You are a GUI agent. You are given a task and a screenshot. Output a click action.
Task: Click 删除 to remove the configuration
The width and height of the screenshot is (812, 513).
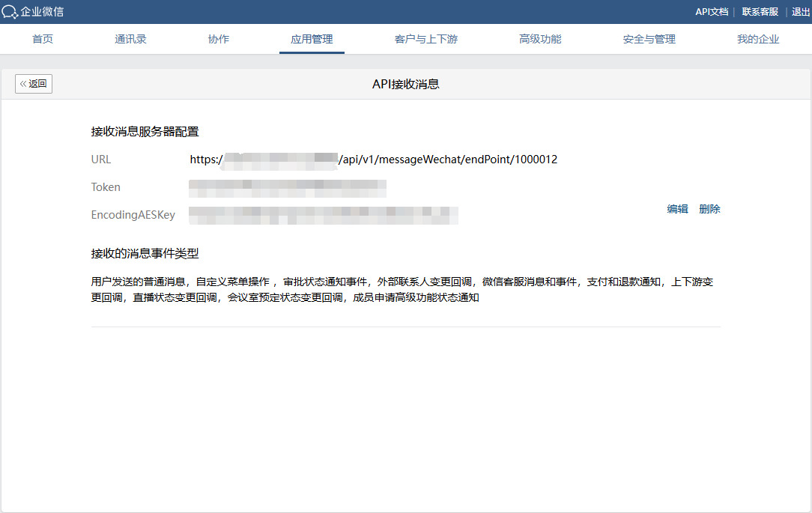coord(709,209)
